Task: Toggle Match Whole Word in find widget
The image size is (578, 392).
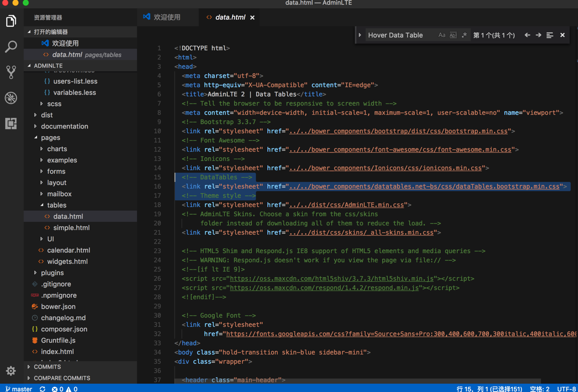Action: point(453,35)
